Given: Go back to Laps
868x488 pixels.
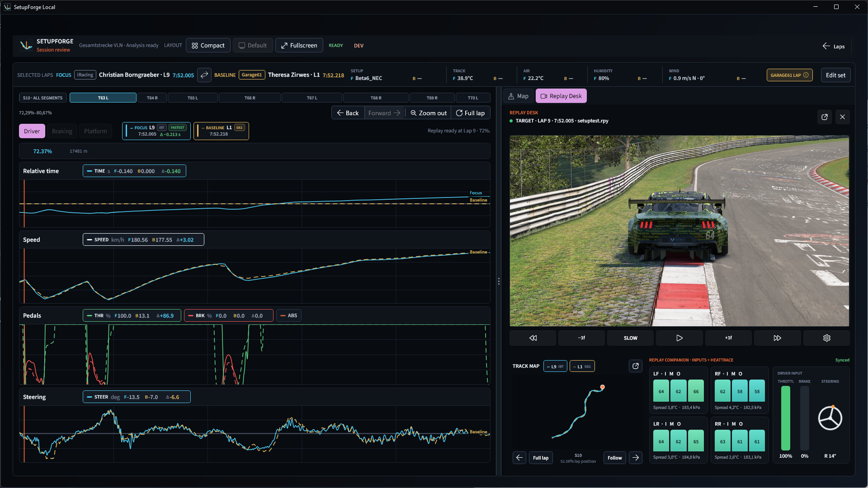Looking at the screenshot, I should 834,47.
